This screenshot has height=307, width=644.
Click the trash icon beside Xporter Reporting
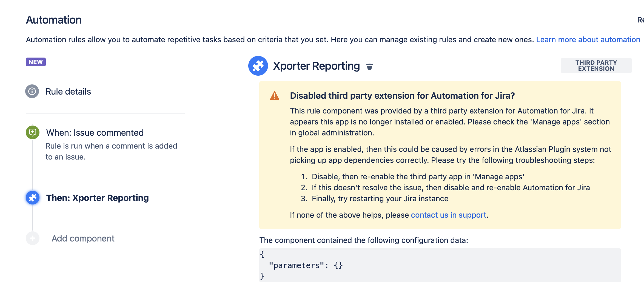tap(369, 67)
